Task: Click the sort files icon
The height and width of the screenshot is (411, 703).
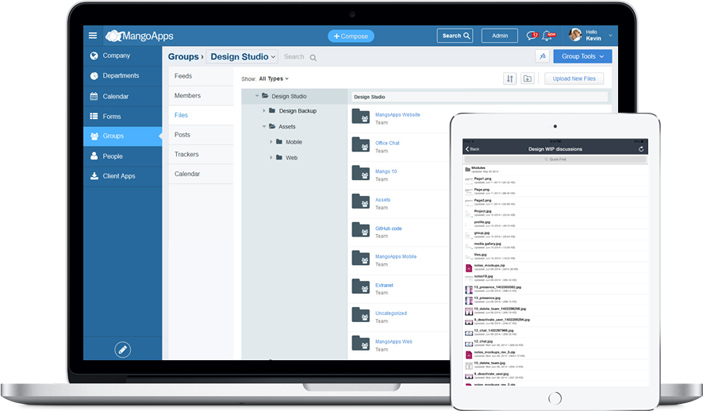Action: pos(510,78)
